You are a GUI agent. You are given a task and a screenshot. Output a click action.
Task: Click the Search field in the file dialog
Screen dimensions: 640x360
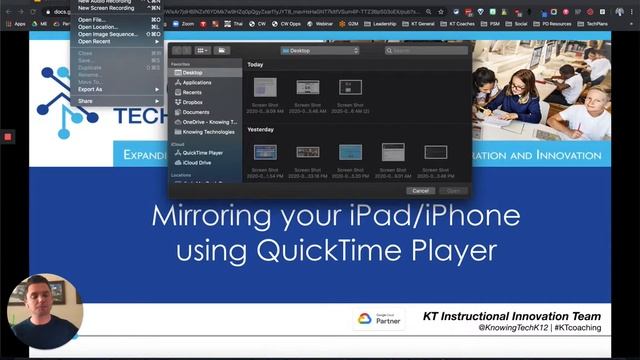click(x=426, y=51)
